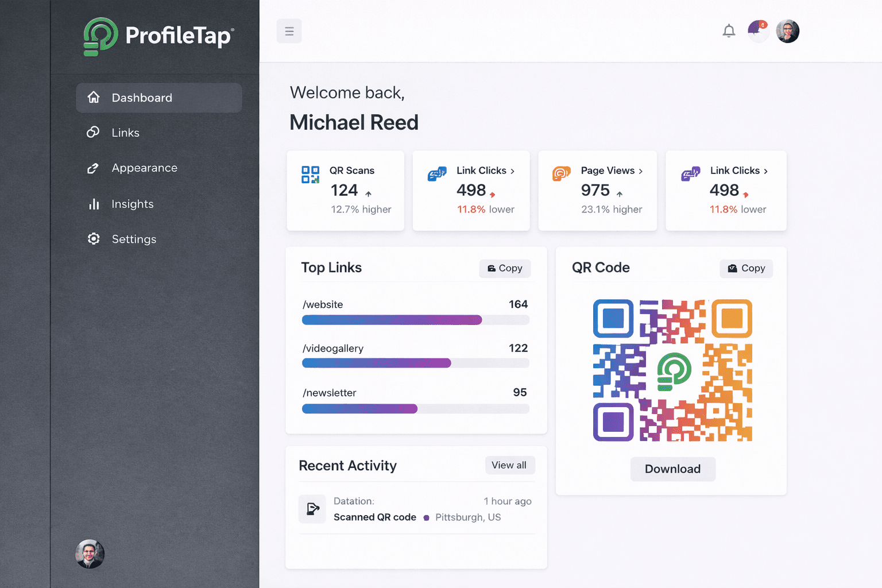882x588 pixels.
Task: Open the Links section in the sidebar
Action: 125,133
